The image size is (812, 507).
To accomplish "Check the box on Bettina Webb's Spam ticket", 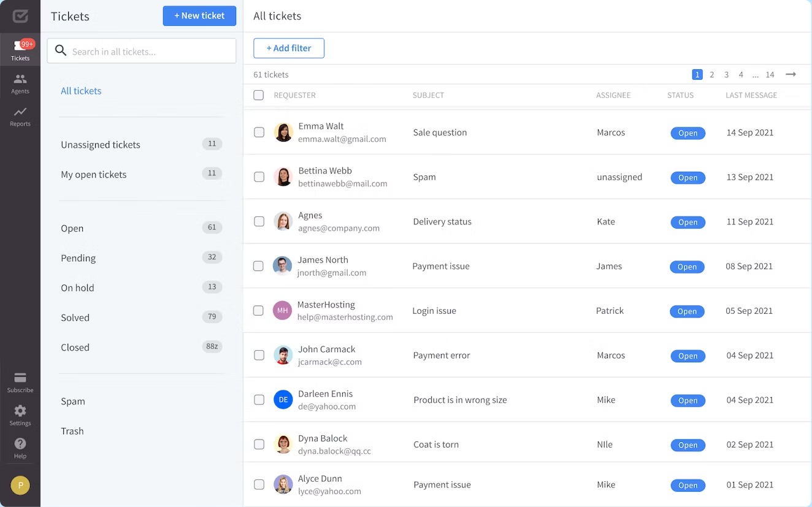I will click(258, 177).
